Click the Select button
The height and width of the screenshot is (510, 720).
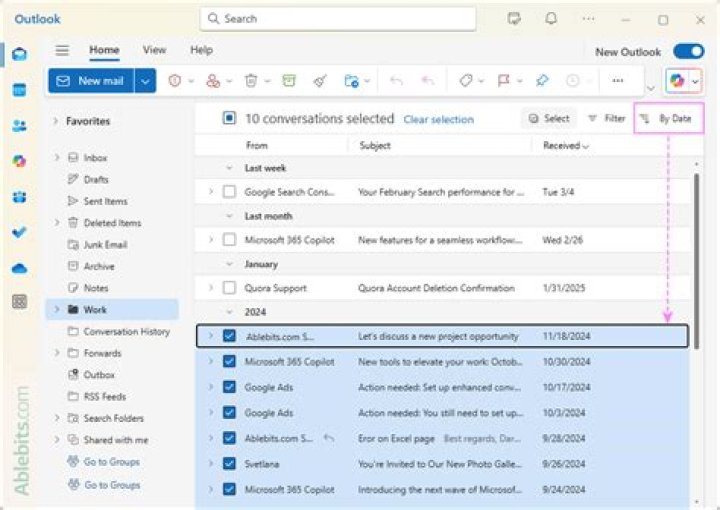pos(549,118)
